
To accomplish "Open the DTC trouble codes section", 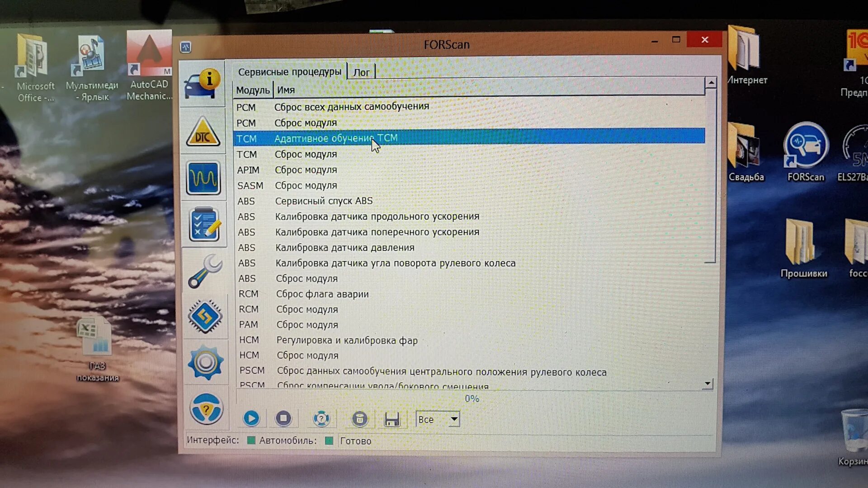I will pyautogui.click(x=203, y=132).
